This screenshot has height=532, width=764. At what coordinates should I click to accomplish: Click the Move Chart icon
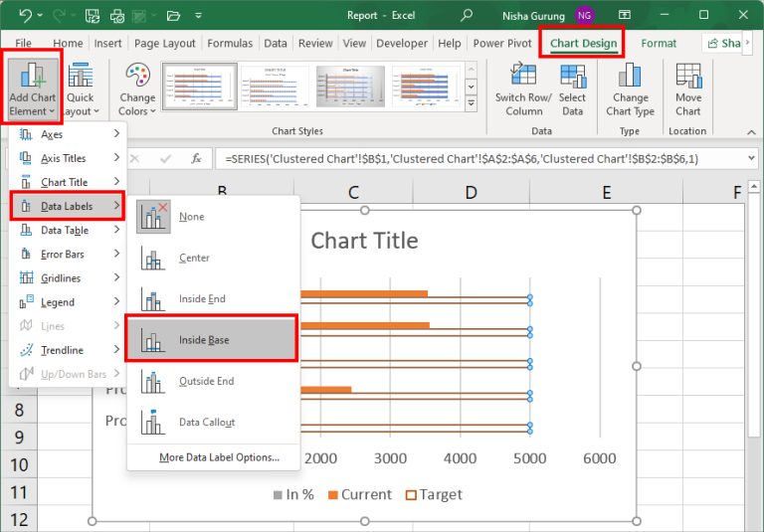pos(688,89)
